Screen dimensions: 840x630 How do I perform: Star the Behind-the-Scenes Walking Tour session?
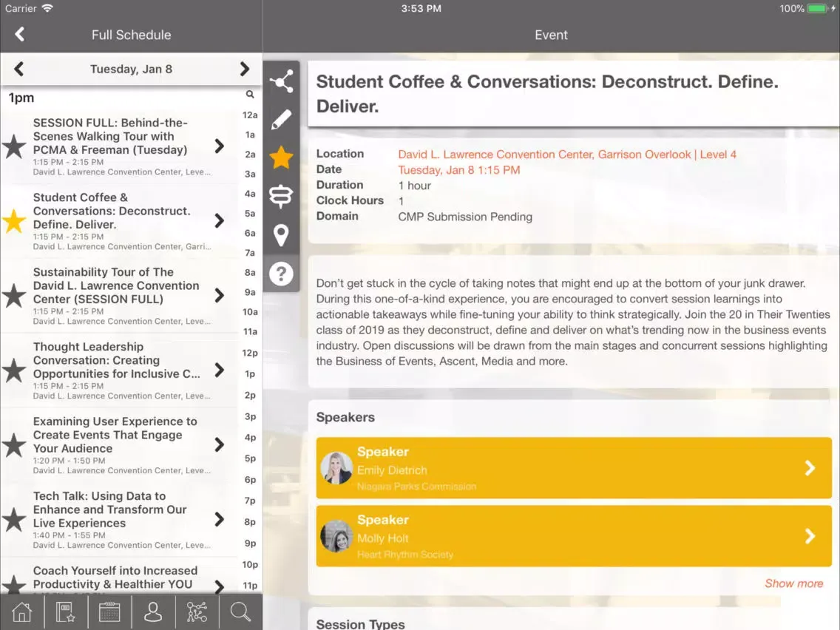(14, 146)
